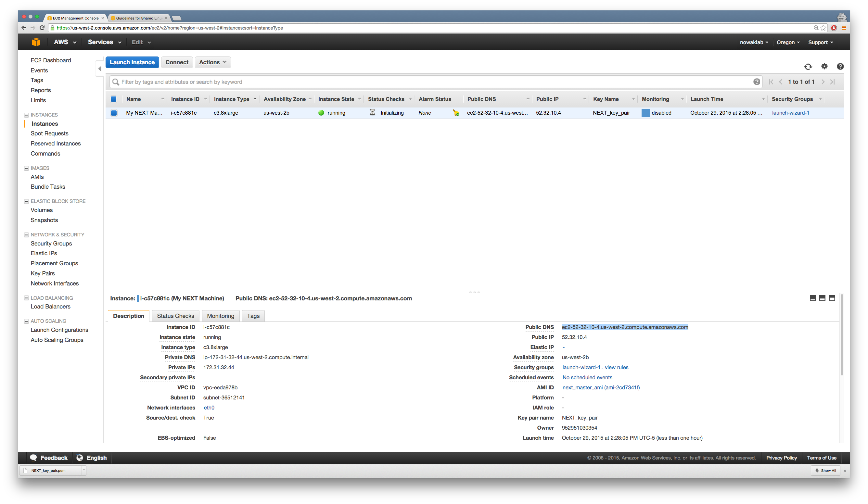The height and width of the screenshot is (504, 868).
Task: Open the table settings gear icon
Action: coord(824,67)
